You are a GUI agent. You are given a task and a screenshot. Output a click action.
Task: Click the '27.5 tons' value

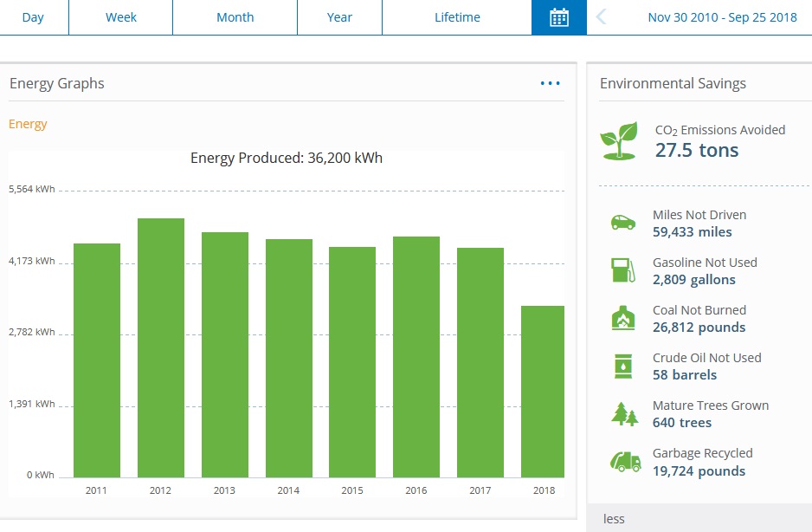697,151
